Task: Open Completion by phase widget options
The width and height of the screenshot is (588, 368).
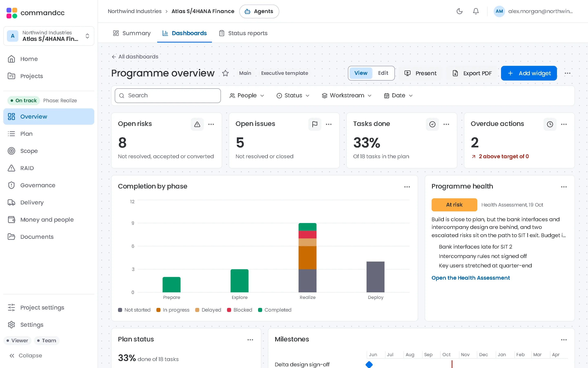Action: 407,187
